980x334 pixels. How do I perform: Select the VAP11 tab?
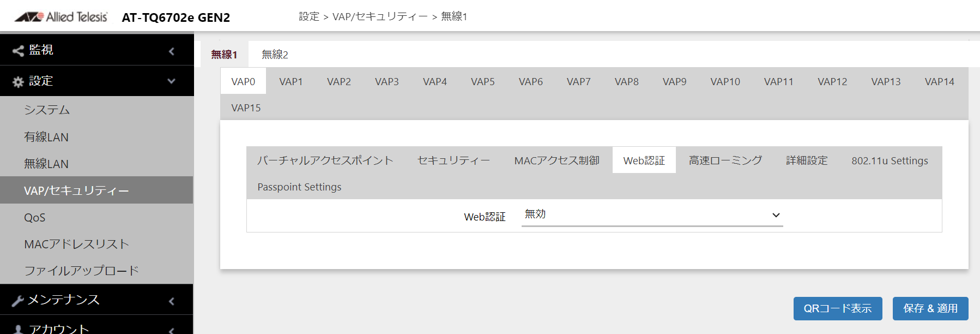click(779, 81)
